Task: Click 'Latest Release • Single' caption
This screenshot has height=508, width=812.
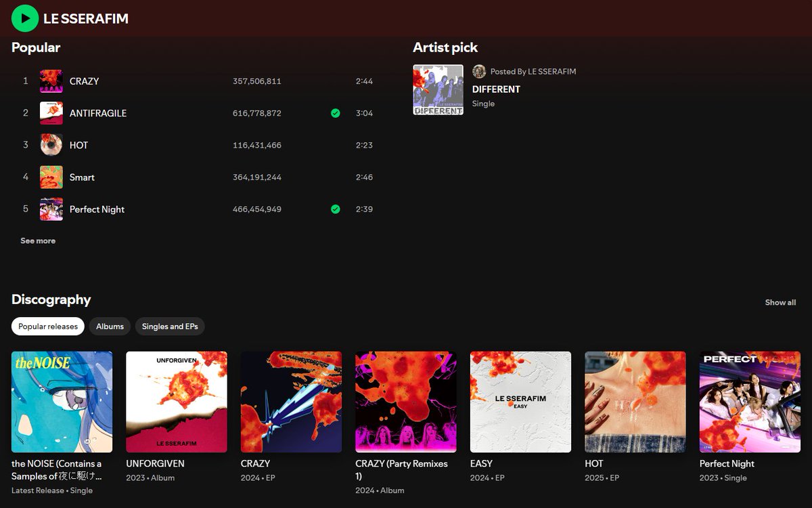Action: (x=52, y=490)
